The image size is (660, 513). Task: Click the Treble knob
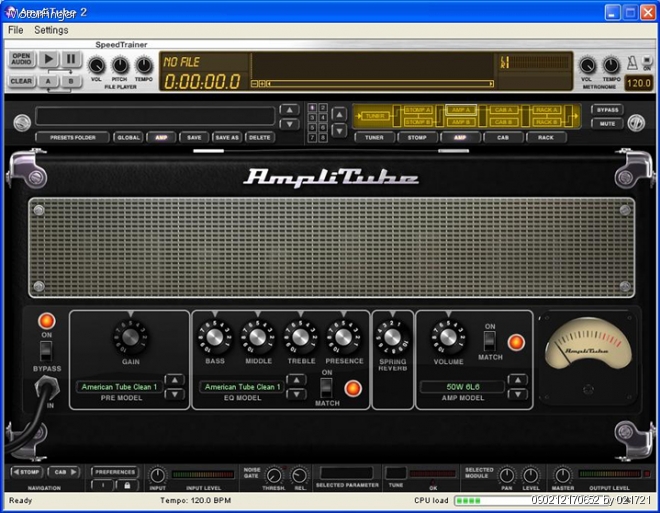coord(300,338)
